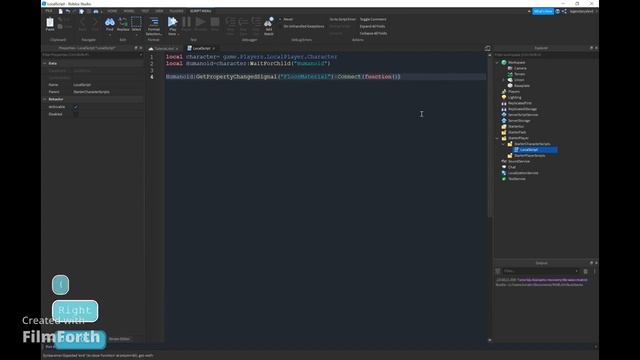
Task: Switch to the PLUGINS ribbon tab
Action: tap(176, 11)
